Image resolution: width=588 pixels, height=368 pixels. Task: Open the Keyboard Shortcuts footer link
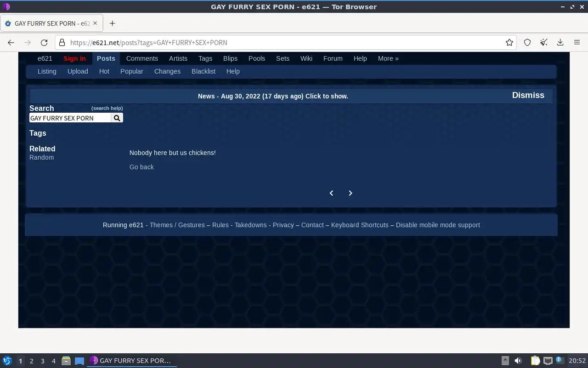coord(360,225)
